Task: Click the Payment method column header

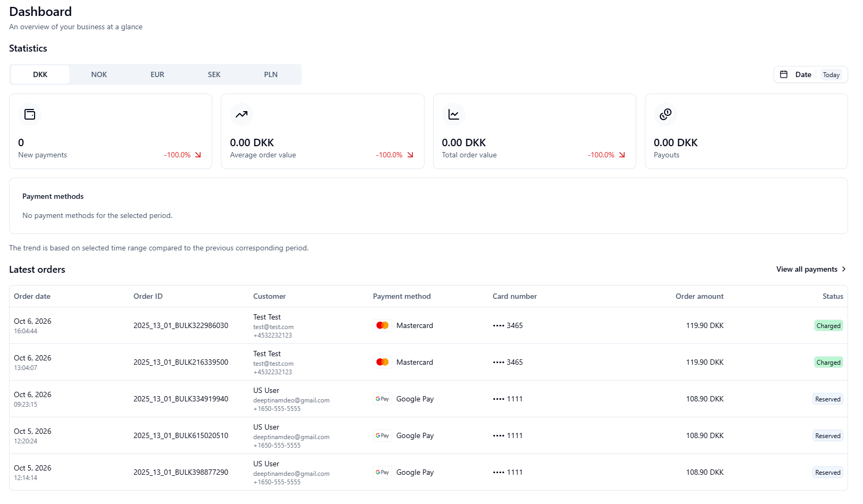Action: point(402,296)
